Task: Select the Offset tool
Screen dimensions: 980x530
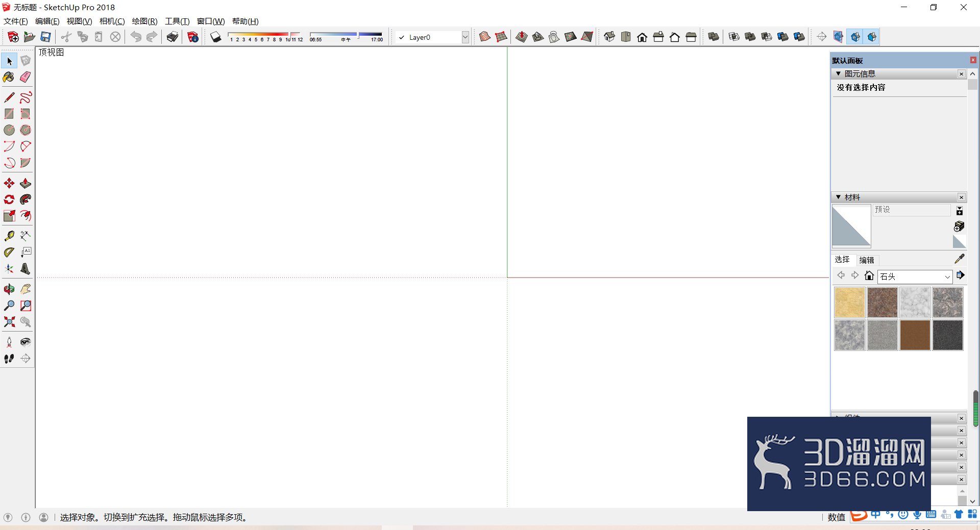Action: [x=26, y=216]
